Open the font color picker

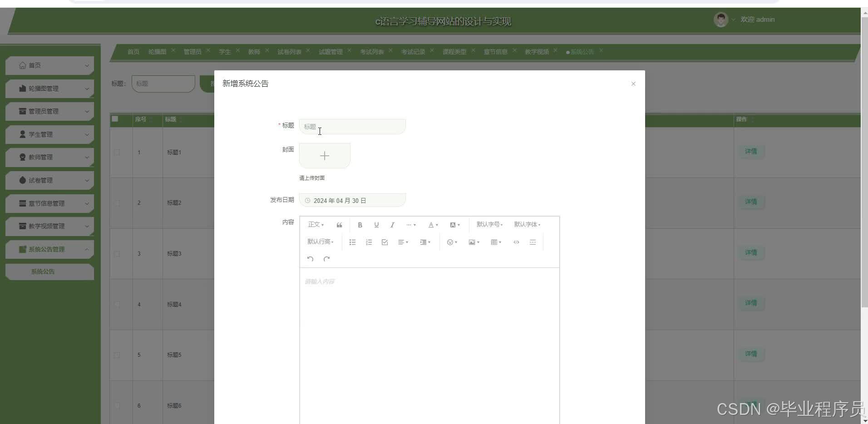pyautogui.click(x=433, y=225)
